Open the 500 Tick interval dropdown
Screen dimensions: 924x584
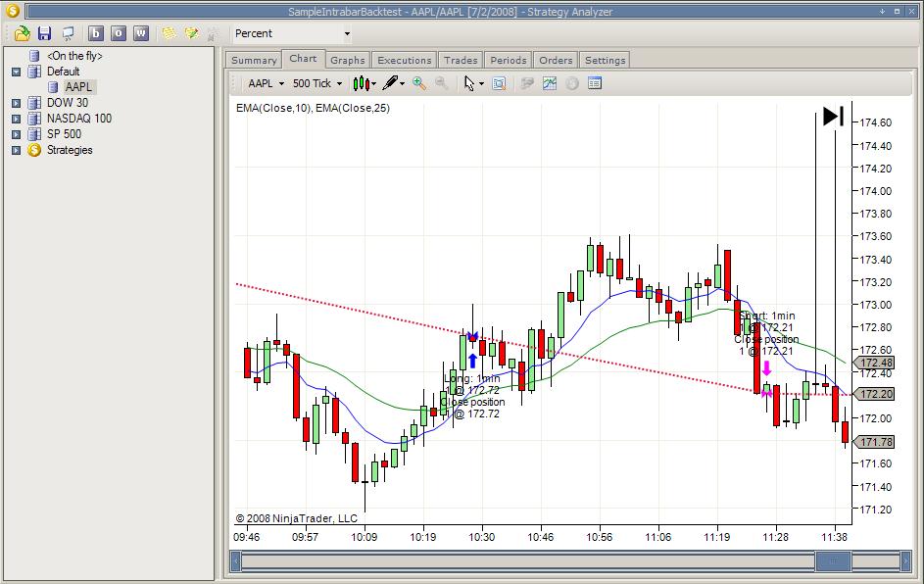[x=317, y=83]
